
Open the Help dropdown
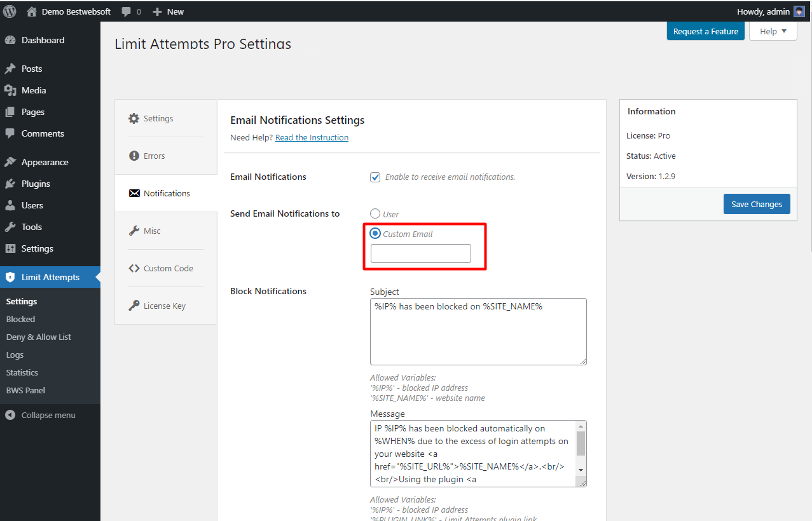point(773,31)
